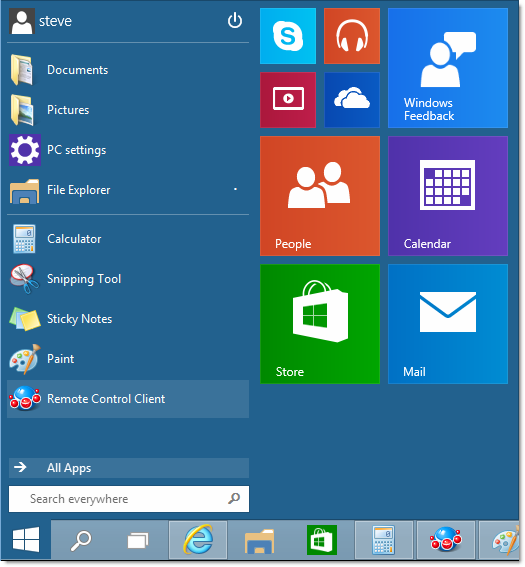Select the File Explorer label
The height and width of the screenshot is (567, 525).
[x=78, y=190]
